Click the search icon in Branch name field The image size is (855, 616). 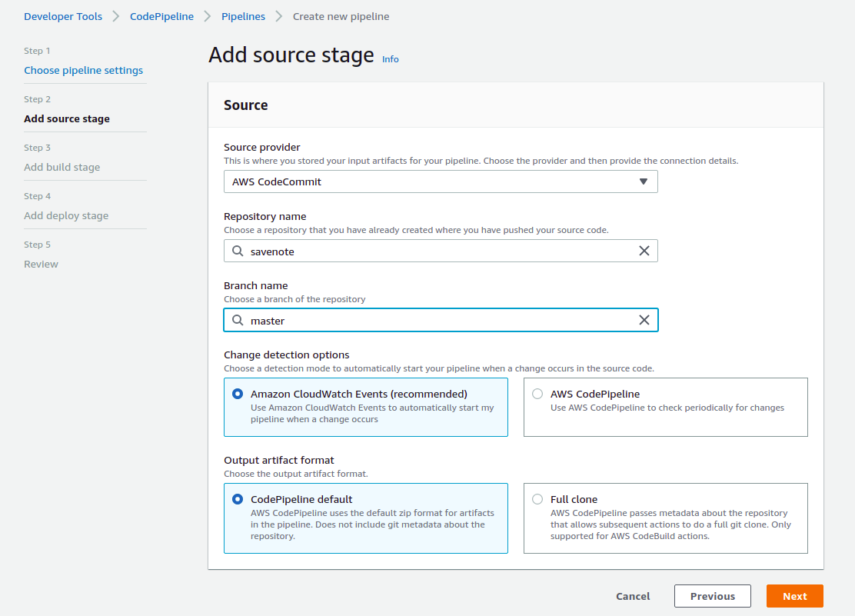[238, 320]
